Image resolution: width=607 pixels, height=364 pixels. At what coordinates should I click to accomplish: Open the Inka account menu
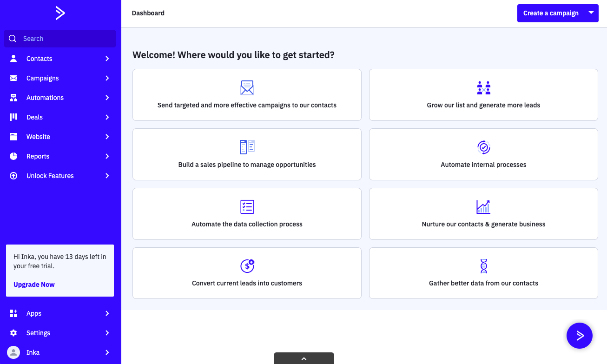pyautogui.click(x=60, y=352)
